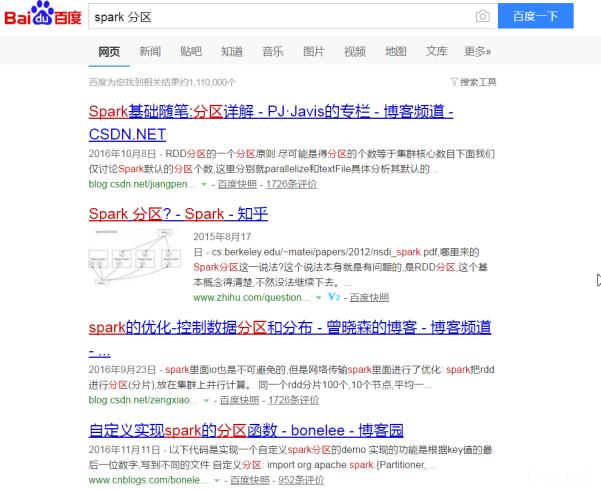Open 百度快照 for the Zhihu result
The width and height of the screenshot is (601, 490).
(x=369, y=297)
